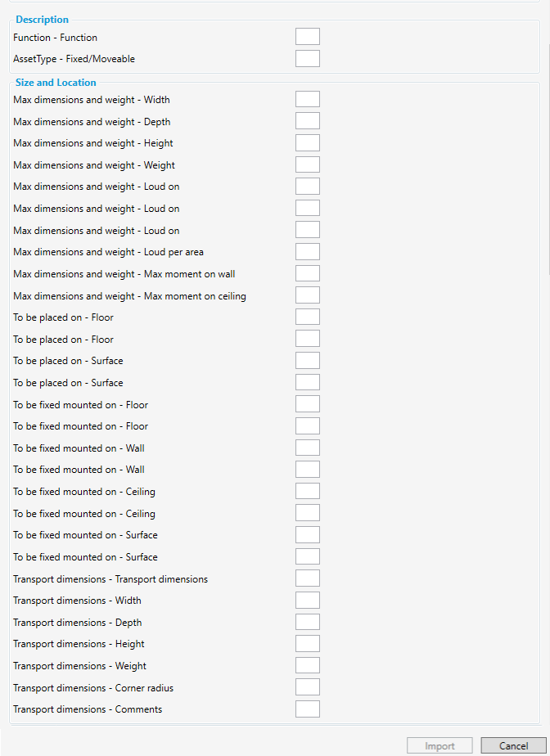This screenshot has width=550, height=756.
Task: Click the Transport dimensions - Depth box
Action: [308, 623]
